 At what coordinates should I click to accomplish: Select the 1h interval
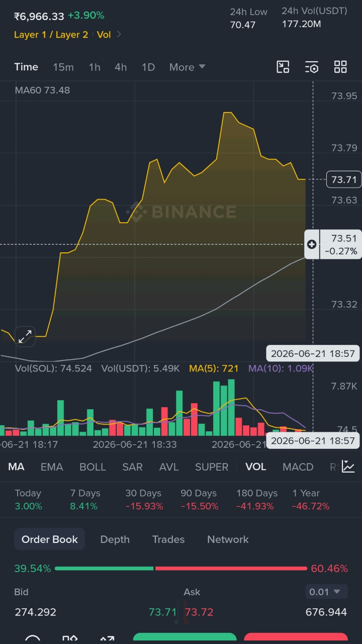tap(95, 67)
